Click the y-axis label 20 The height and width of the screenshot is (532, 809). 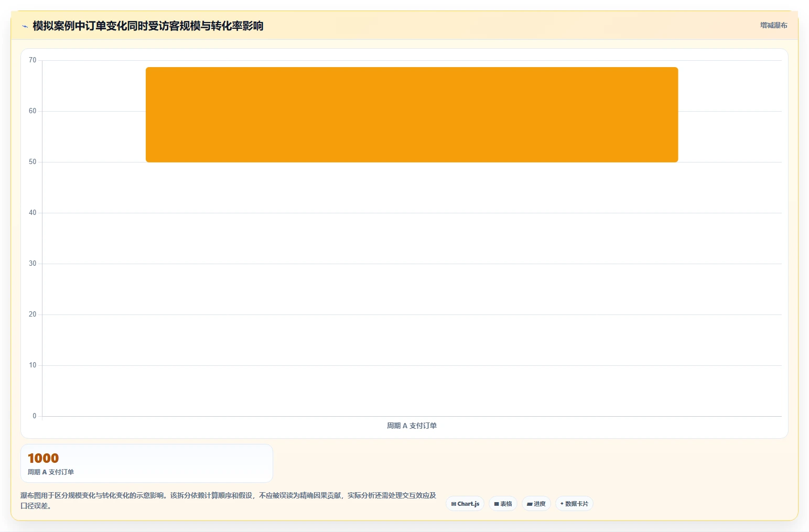coord(33,314)
